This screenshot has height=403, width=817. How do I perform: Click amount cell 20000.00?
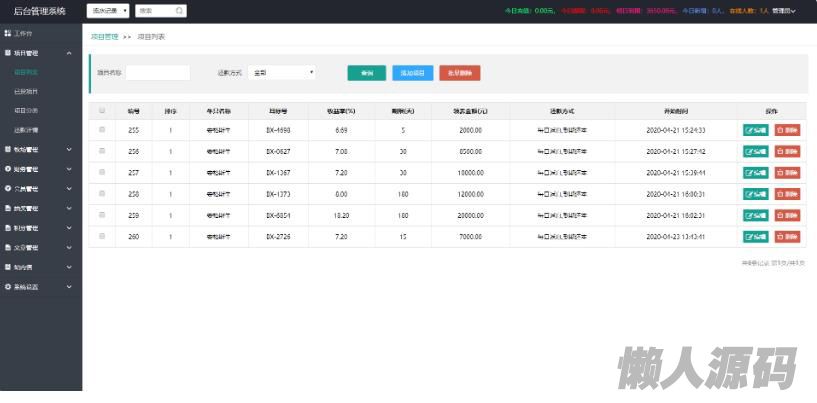click(471, 215)
